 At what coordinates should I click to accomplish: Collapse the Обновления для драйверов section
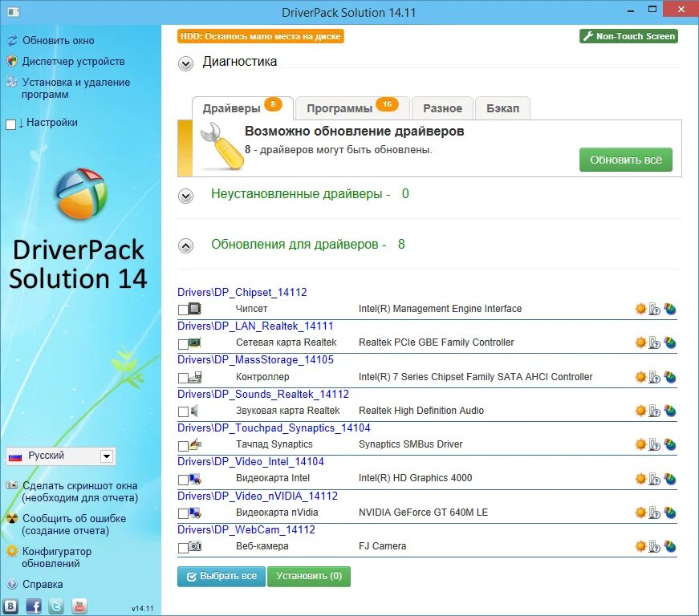[185, 245]
